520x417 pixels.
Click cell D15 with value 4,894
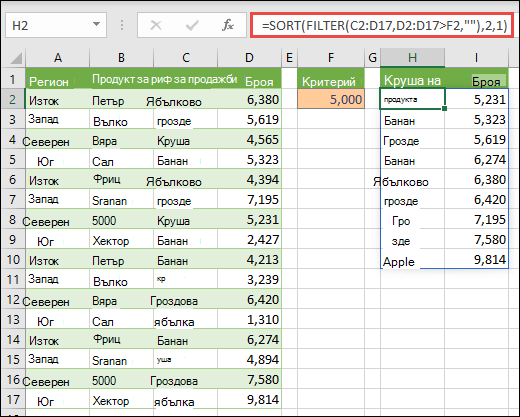pyautogui.click(x=249, y=359)
